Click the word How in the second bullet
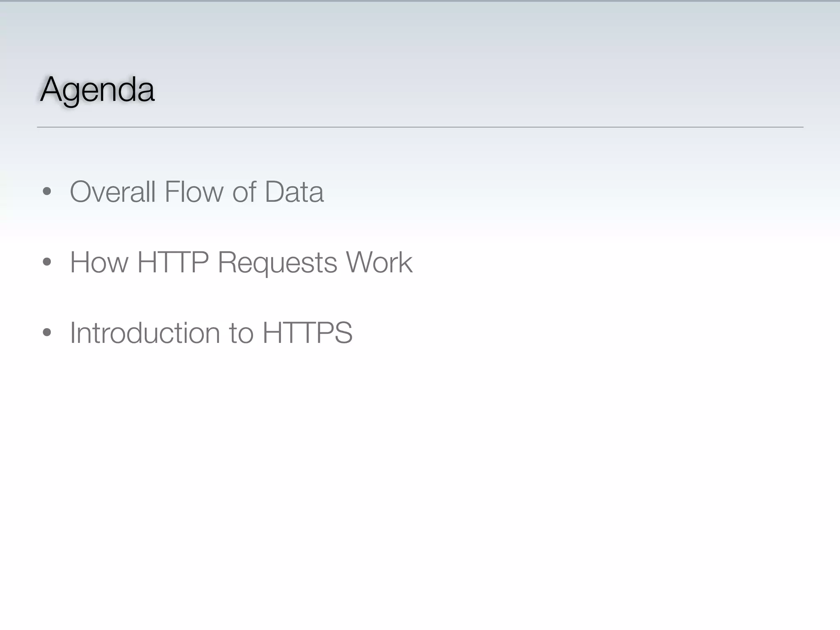840x630 pixels. pos(99,262)
